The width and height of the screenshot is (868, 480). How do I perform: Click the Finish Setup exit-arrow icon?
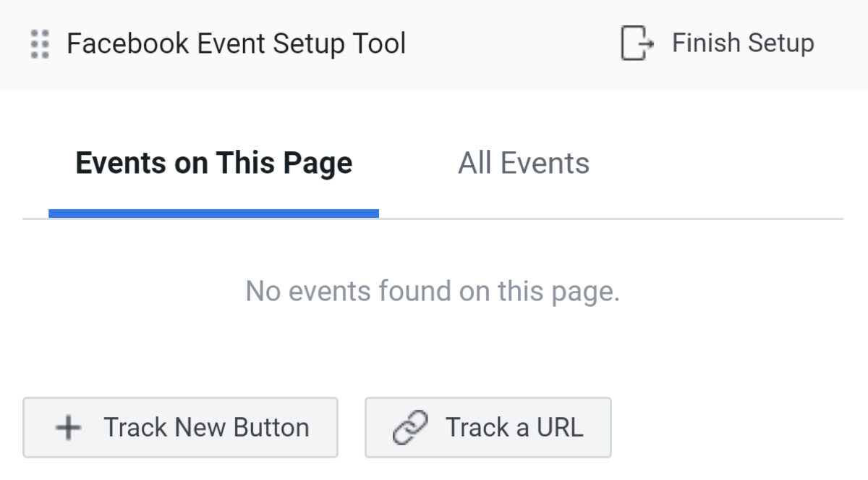(x=637, y=43)
